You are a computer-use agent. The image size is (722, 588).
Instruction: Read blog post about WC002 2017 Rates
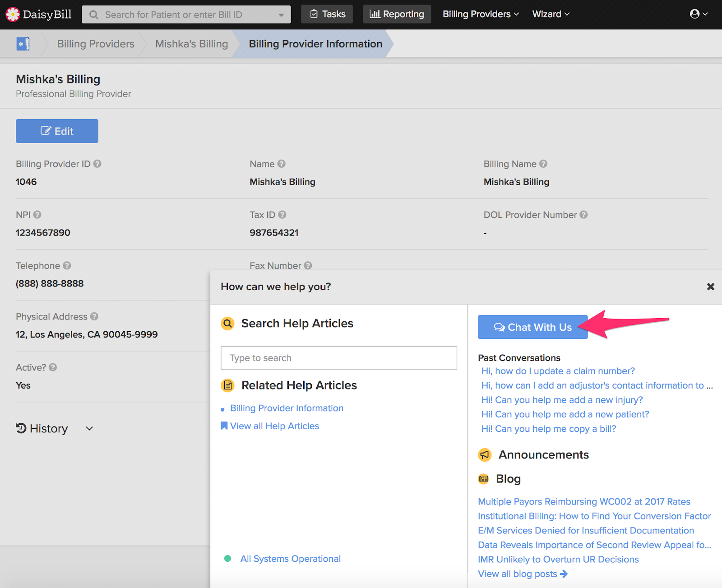584,501
